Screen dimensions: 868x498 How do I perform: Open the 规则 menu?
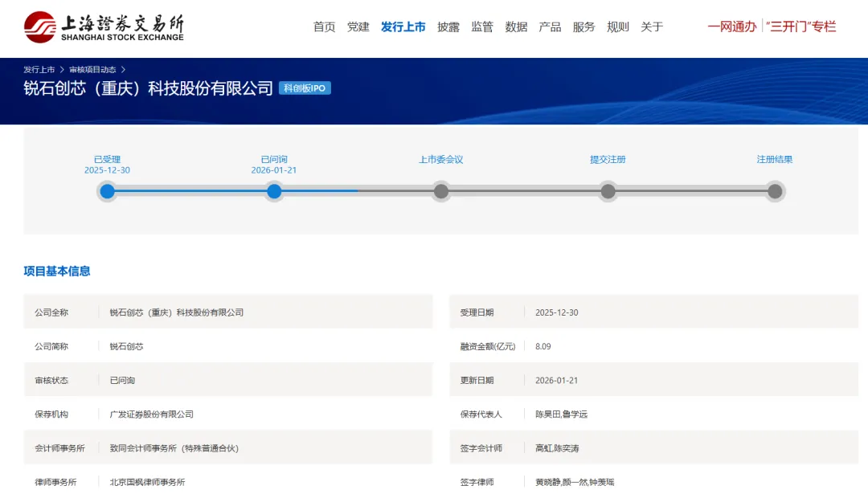tap(618, 27)
